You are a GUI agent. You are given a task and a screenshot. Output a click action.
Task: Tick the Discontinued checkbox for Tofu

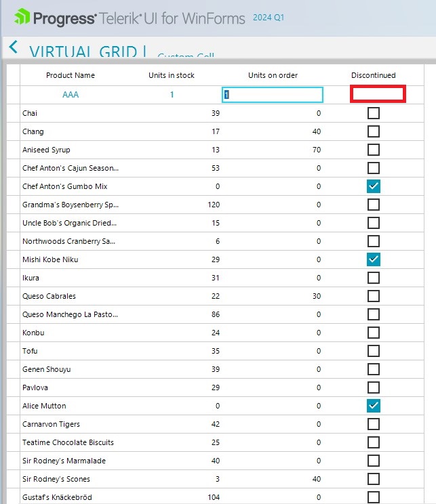pos(373,351)
